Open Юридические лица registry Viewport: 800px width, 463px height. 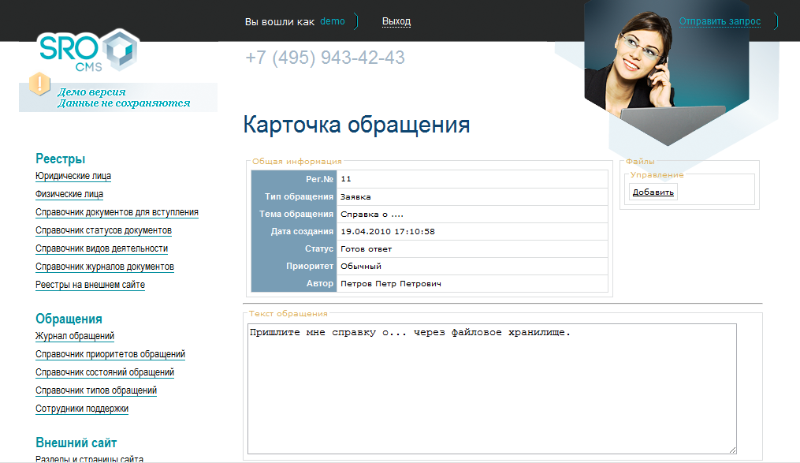[73, 176]
